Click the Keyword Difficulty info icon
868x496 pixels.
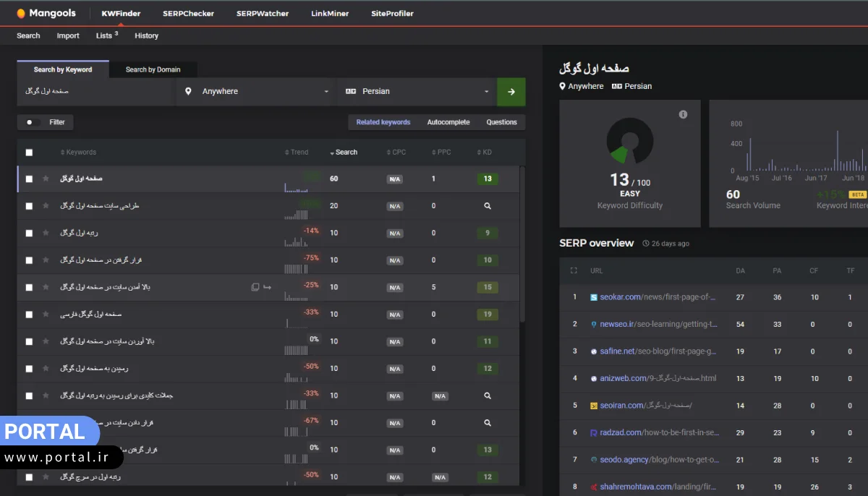(683, 115)
